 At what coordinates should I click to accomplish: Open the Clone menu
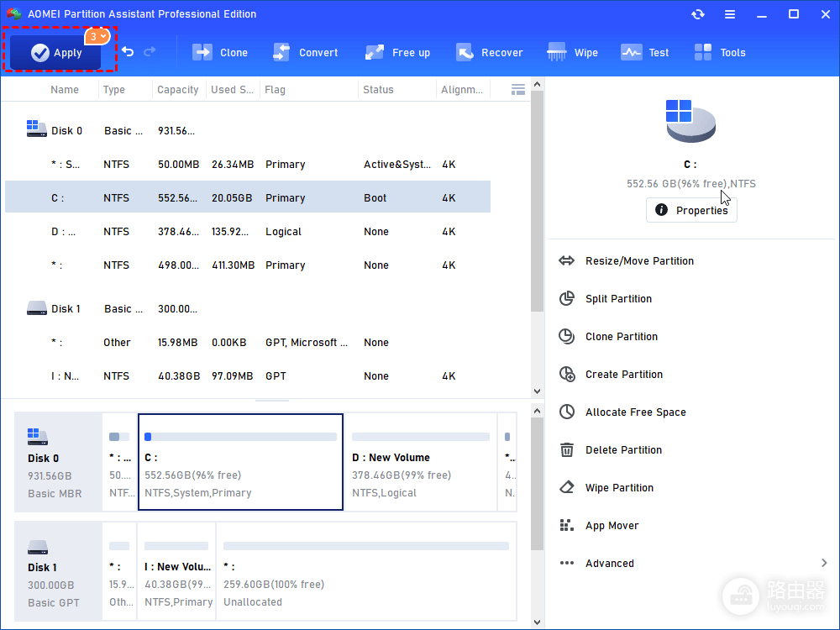tap(220, 52)
